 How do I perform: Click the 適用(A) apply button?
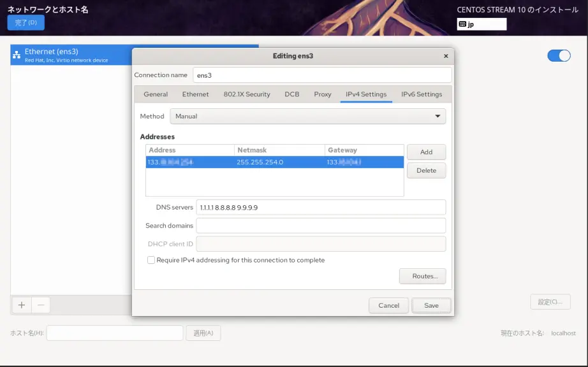(203, 333)
